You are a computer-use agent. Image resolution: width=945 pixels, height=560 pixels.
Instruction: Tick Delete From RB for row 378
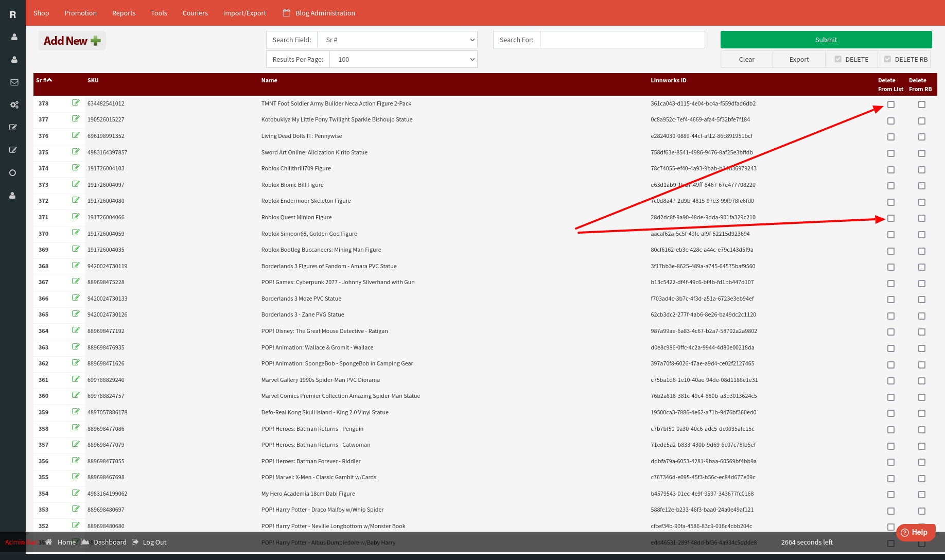point(922,104)
